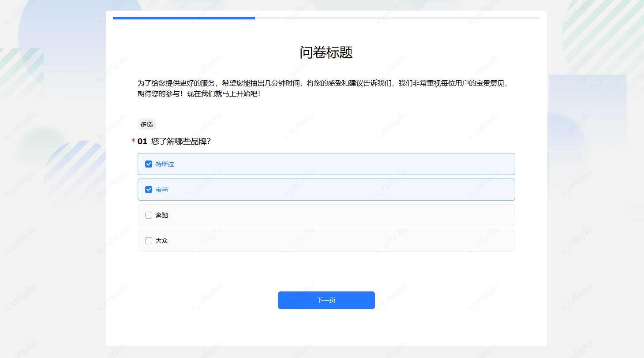Image resolution: width=644 pixels, height=358 pixels.
Task: Click the survey progress bar at top
Action: 326,18
